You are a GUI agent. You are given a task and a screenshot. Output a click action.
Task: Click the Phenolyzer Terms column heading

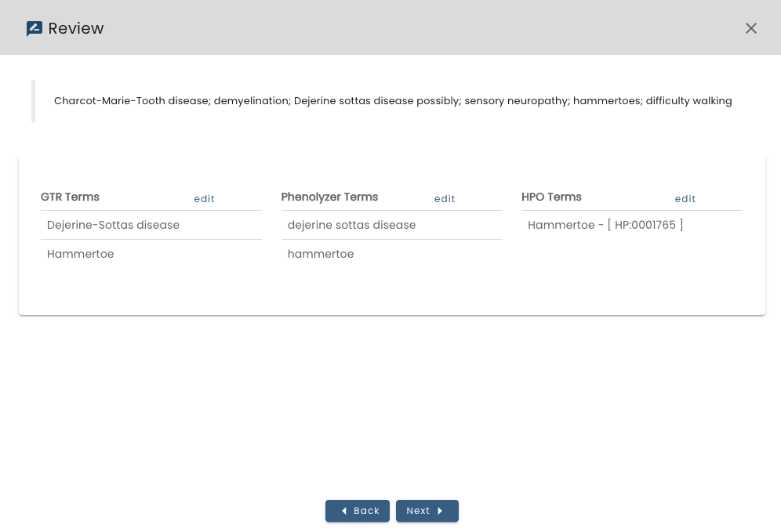pos(329,197)
